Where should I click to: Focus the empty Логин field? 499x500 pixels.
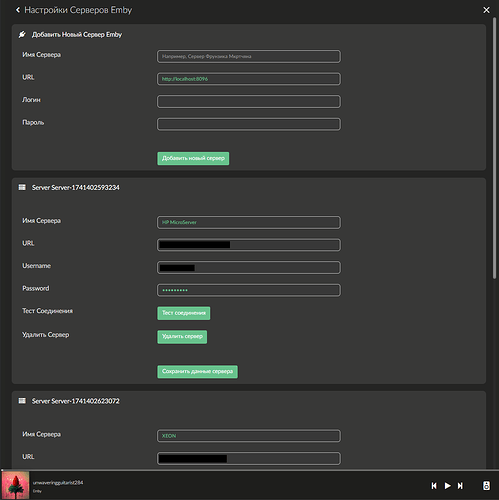click(249, 101)
